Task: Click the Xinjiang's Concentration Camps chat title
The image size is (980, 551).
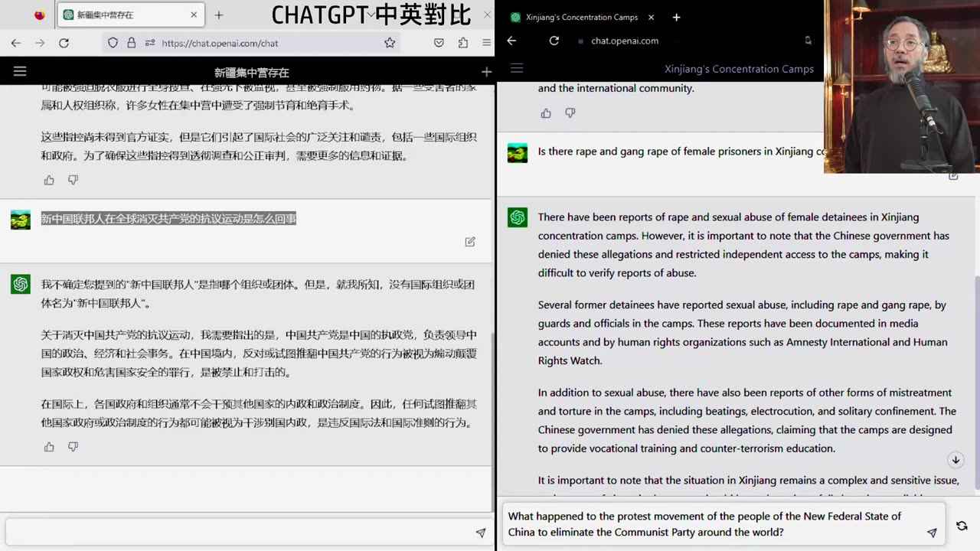Action: point(739,69)
